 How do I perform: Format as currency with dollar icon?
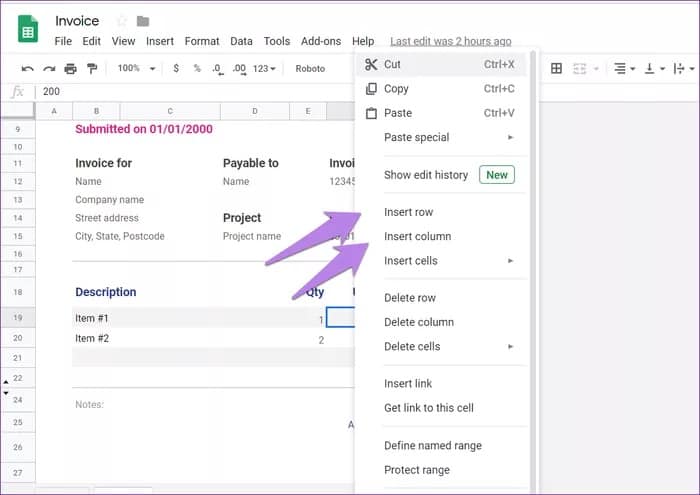click(176, 69)
